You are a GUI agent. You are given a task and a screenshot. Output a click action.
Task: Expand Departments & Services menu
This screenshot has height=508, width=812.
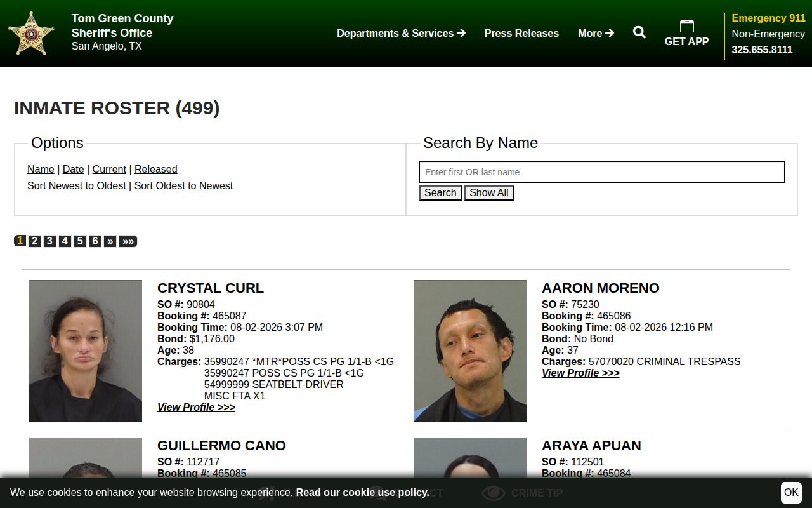click(401, 33)
